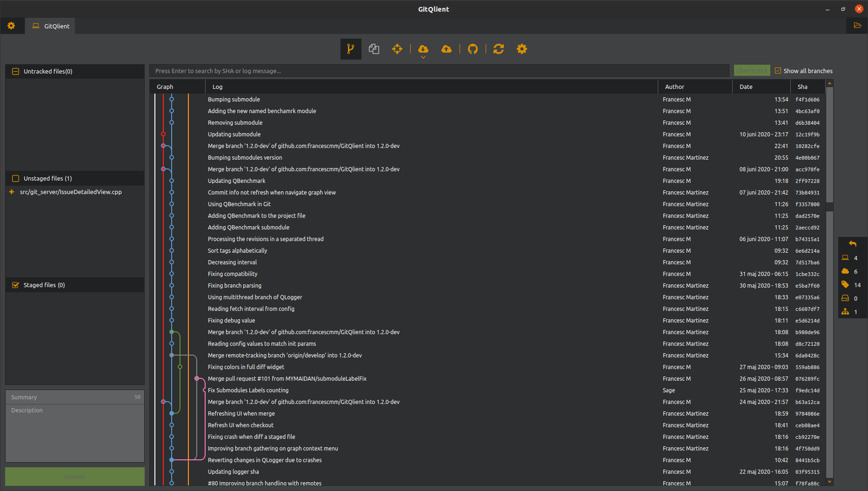This screenshot has height=491, width=868.
Task: Select commit 'Removing submodule'
Action: tap(235, 122)
